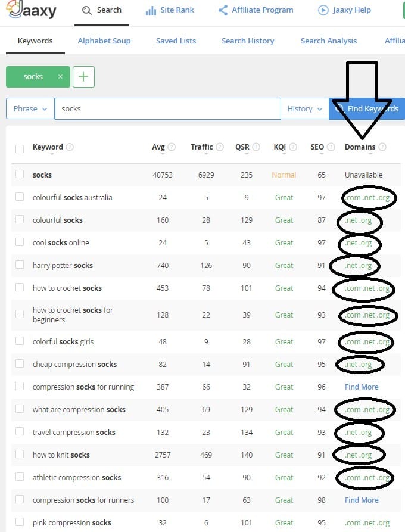The image size is (405, 532).
Task: Check the box for cool socks online
Action: pyautogui.click(x=20, y=242)
